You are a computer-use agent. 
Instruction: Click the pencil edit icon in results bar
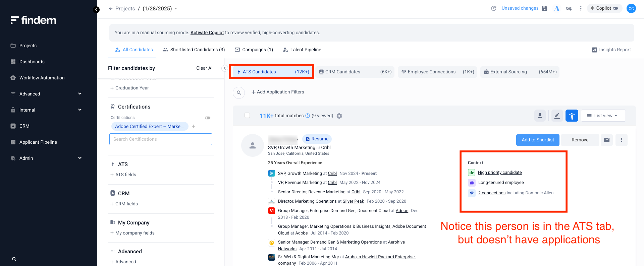click(557, 116)
